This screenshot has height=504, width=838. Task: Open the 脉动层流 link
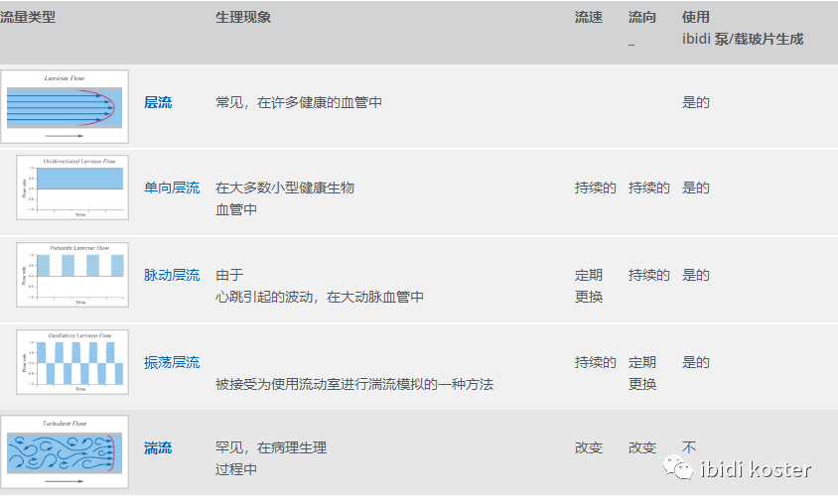coord(172,275)
